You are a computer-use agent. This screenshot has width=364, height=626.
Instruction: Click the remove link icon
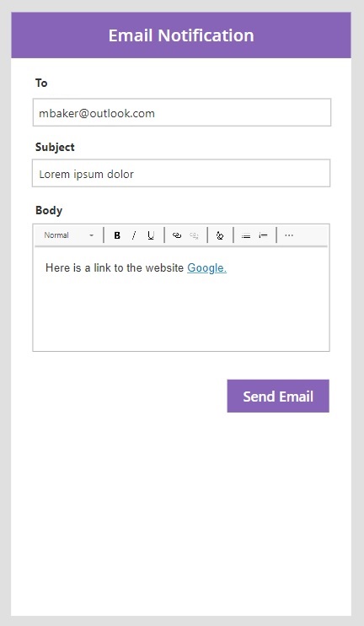click(x=194, y=235)
